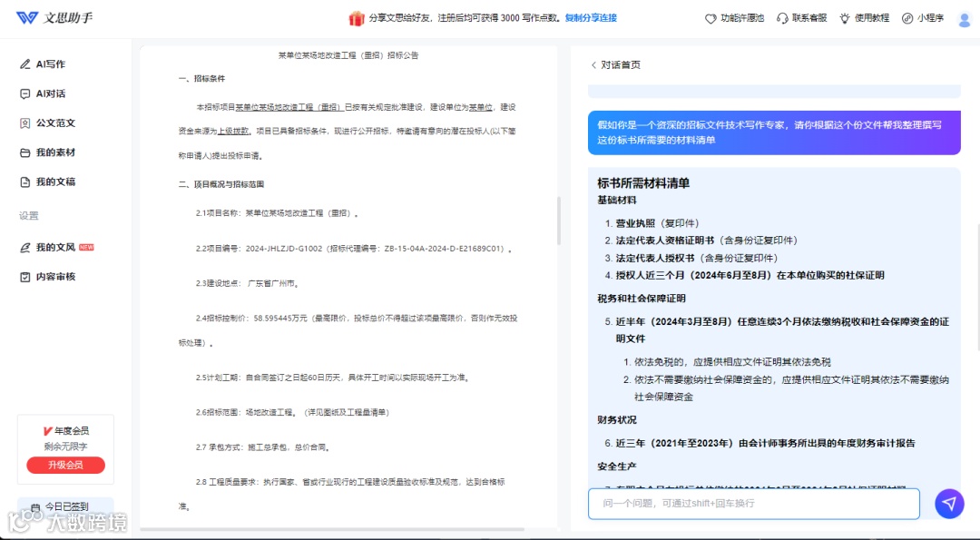Click subheading 财务状况
Image resolution: width=980 pixels, height=540 pixels.
(617, 420)
